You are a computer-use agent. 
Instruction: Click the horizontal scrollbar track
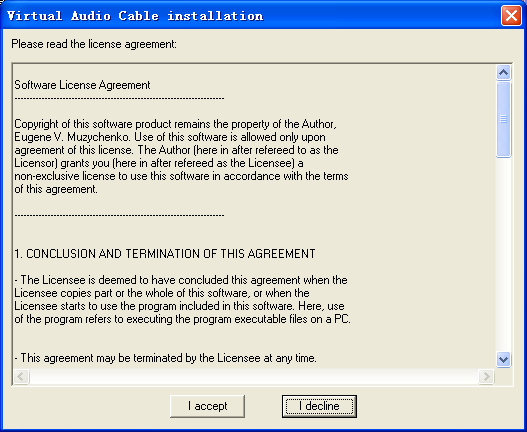(254, 376)
